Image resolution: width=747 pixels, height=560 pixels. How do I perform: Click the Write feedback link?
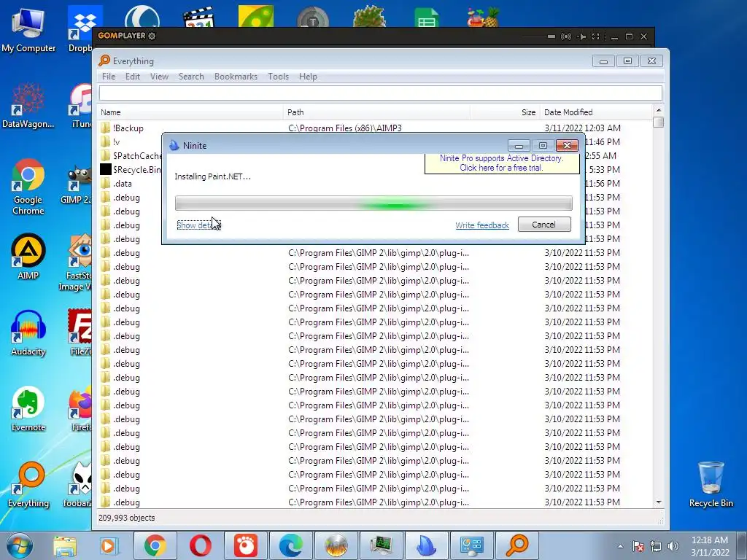(x=482, y=225)
